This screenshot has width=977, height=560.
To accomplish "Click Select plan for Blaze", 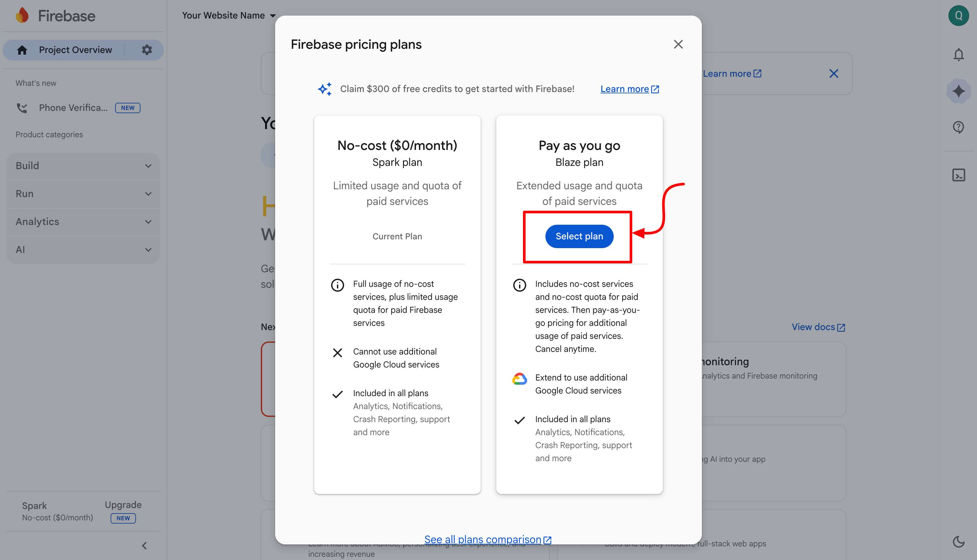I will (x=579, y=236).
